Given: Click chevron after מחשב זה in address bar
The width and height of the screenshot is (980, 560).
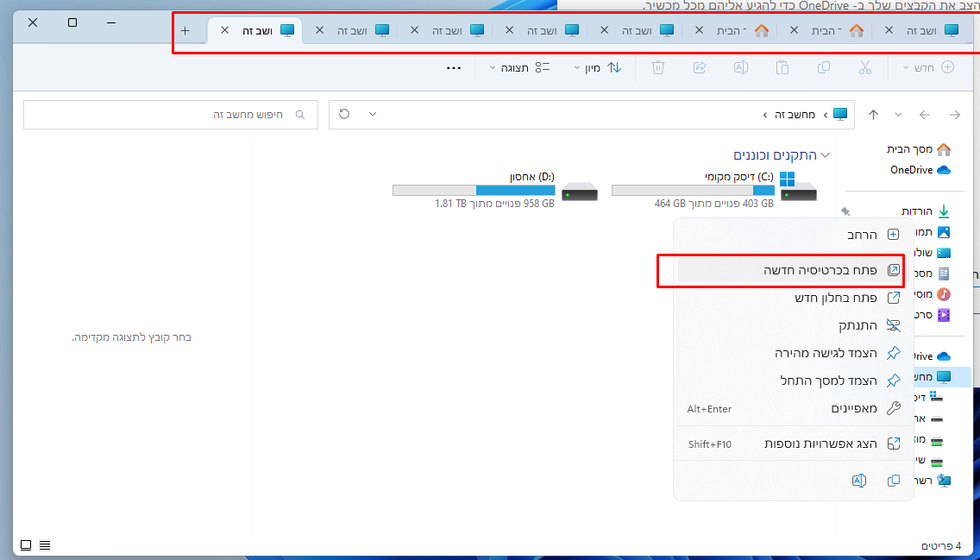Looking at the screenshot, I should click(x=765, y=115).
